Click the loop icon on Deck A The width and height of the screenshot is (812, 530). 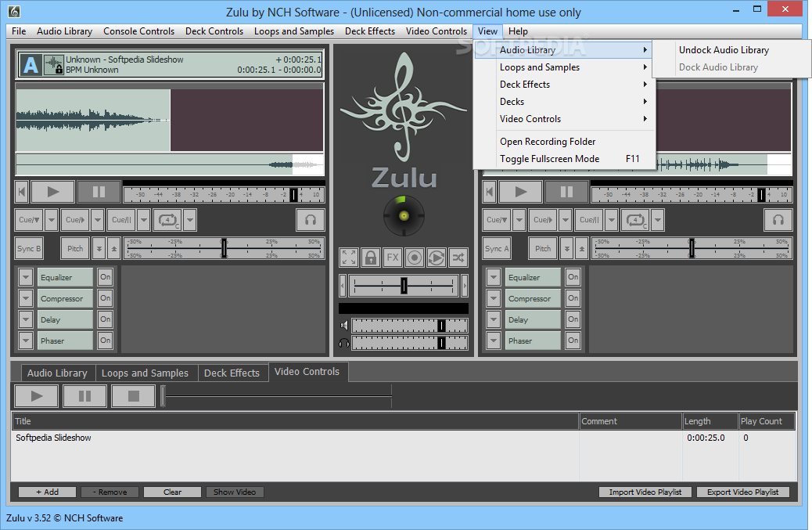[x=167, y=220]
